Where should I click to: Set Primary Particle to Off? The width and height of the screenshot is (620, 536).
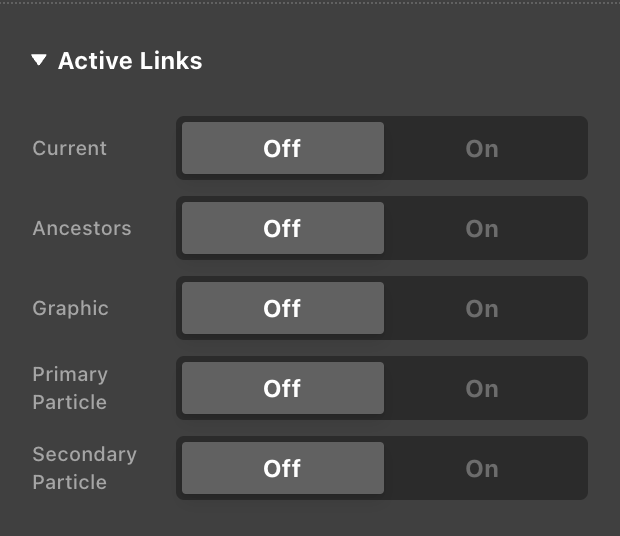click(x=282, y=389)
